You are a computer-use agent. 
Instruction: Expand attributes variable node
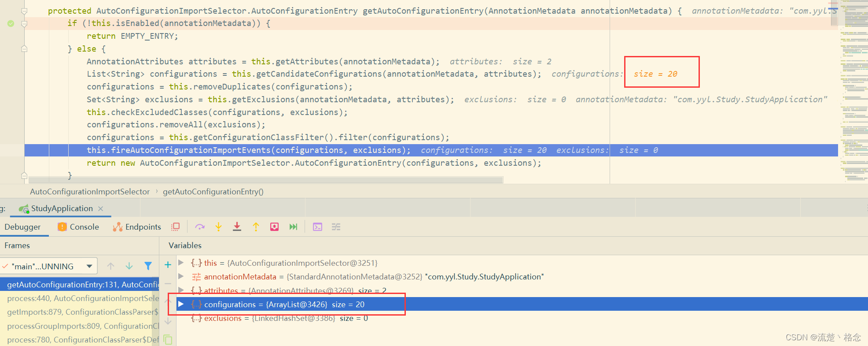click(180, 290)
